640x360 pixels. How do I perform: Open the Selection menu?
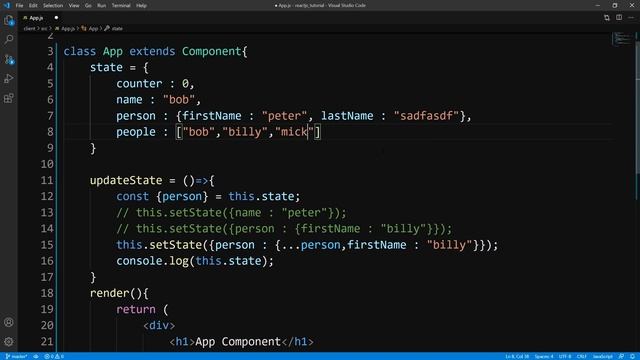[x=53, y=5]
